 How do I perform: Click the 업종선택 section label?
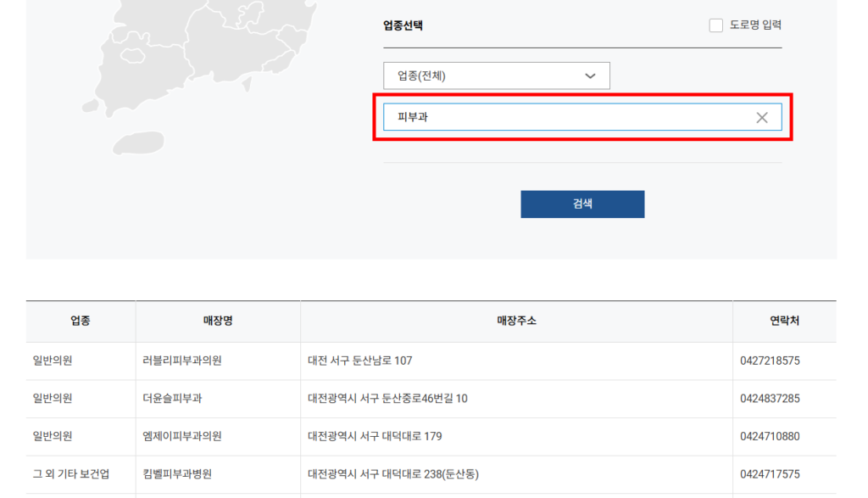click(x=404, y=25)
